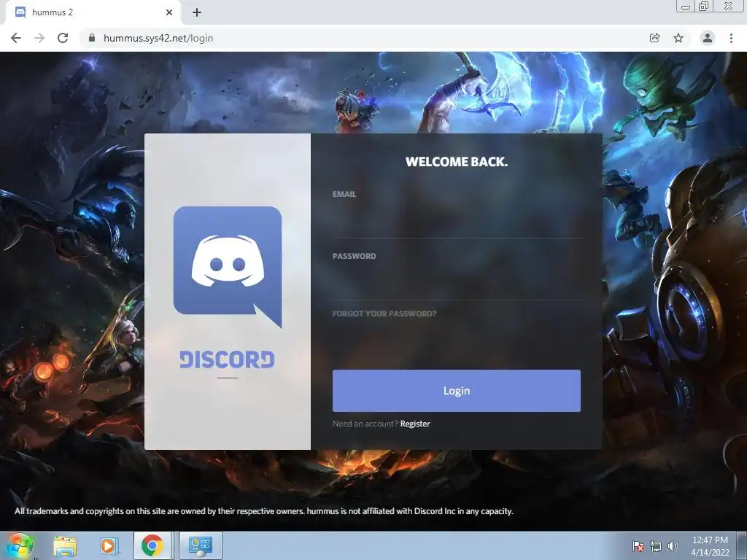Reload the page with refresh icon

pos(63,38)
